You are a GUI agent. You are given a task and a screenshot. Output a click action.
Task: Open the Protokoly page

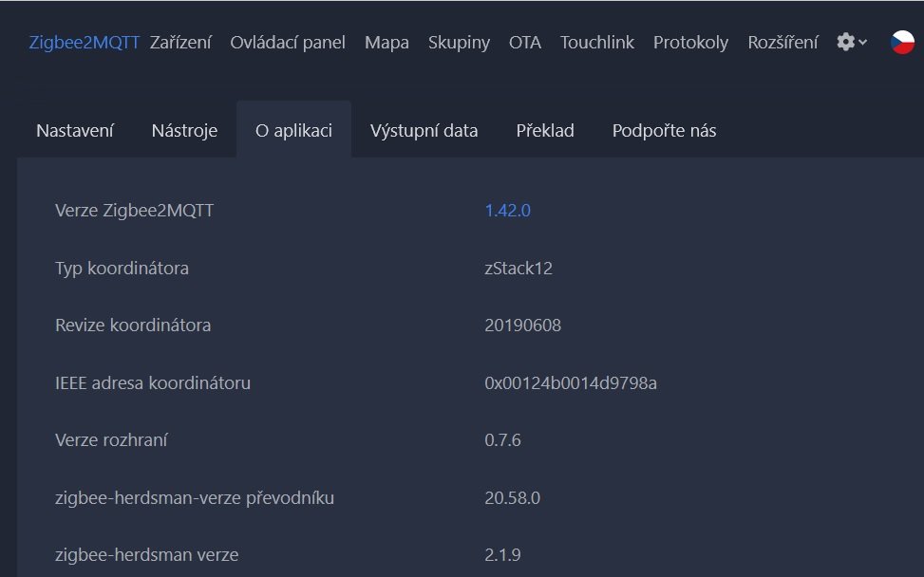click(690, 43)
